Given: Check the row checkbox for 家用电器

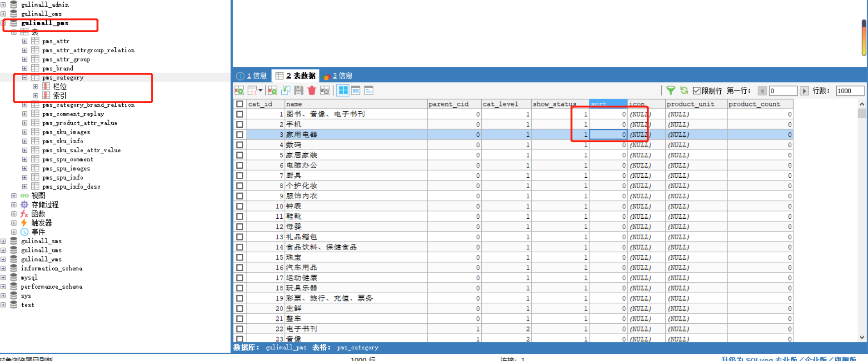Looking at the screenshot, I should click(240, 135).
